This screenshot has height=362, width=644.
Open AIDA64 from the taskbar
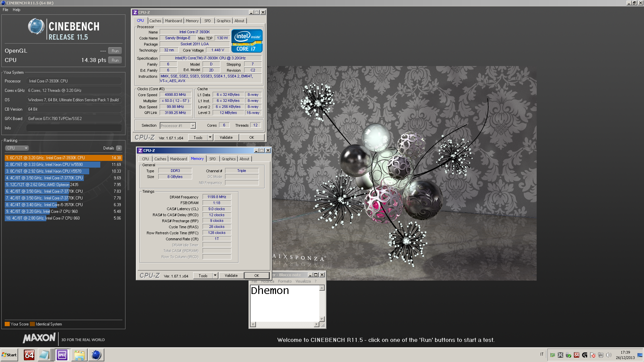click(x=29, y=355)
